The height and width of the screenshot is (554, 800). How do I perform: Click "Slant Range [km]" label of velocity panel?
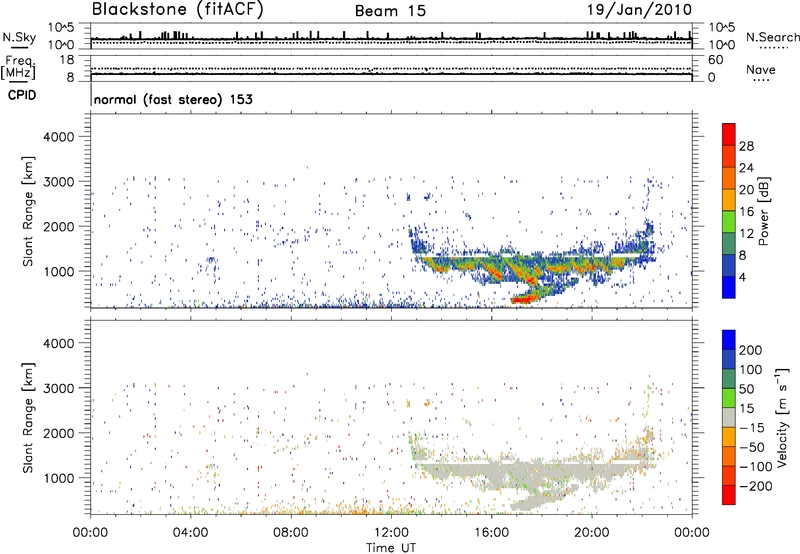tap(28, 418)
